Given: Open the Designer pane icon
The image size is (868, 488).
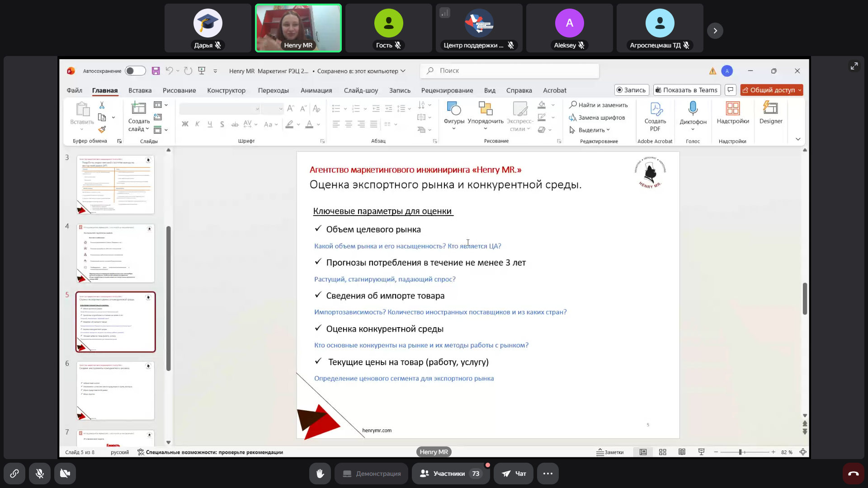Looking at the screenshot, I should 770,109.
